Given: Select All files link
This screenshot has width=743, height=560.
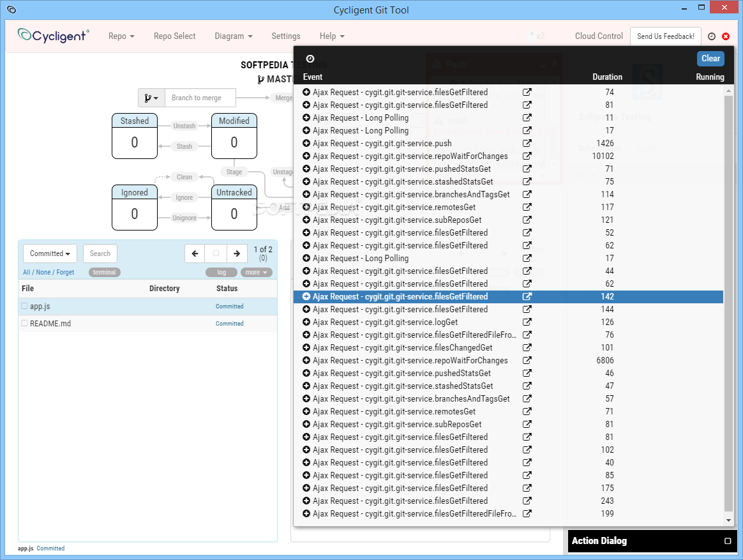Looking at the screenshot, I should [x=27, y=272].
